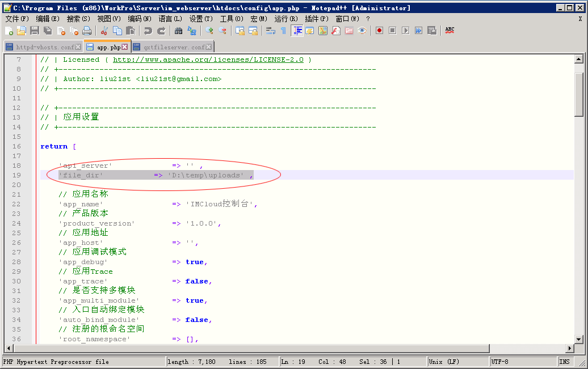588x369 pixels.
Task: Click the Save file toolbar icon
Action: 34,31
